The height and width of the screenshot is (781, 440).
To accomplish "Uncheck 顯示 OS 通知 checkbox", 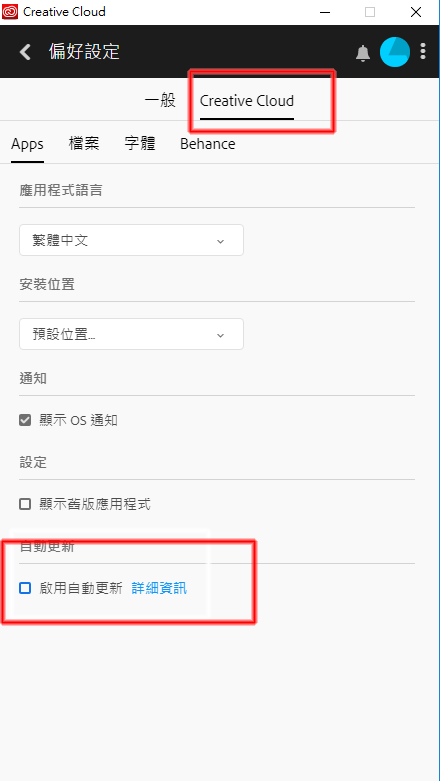I will (25, 420).
